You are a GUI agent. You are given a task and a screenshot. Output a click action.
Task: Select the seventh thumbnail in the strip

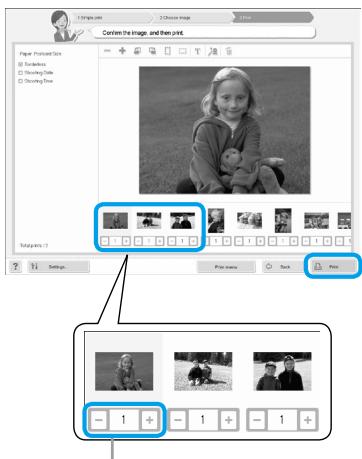[x=316, y=221]
